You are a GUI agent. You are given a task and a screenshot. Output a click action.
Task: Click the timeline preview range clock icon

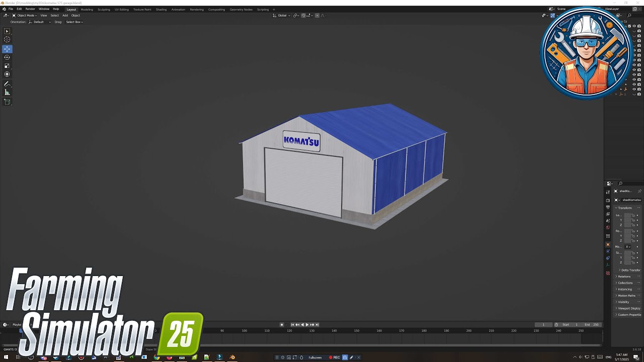click(556, 325)
